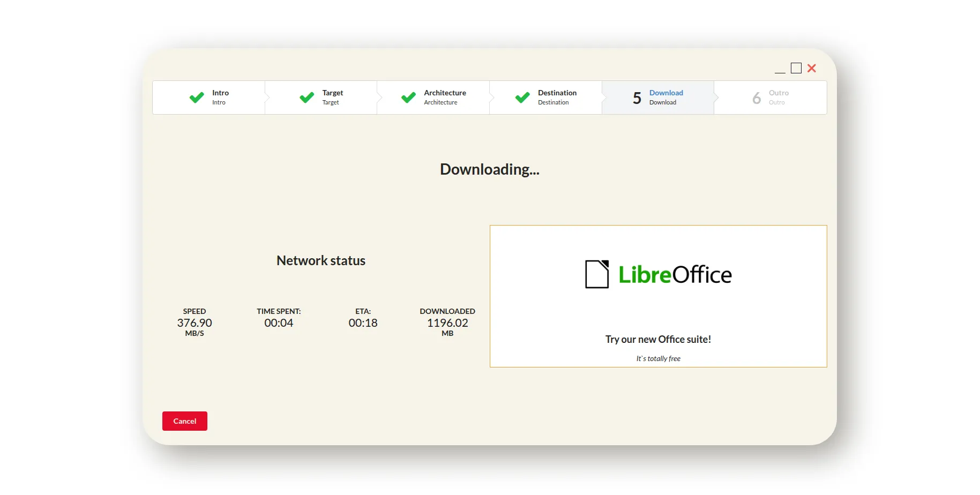Click the green checkmark on Target step
This screenshot has width=980, height=495.
(x=307, y=97)
